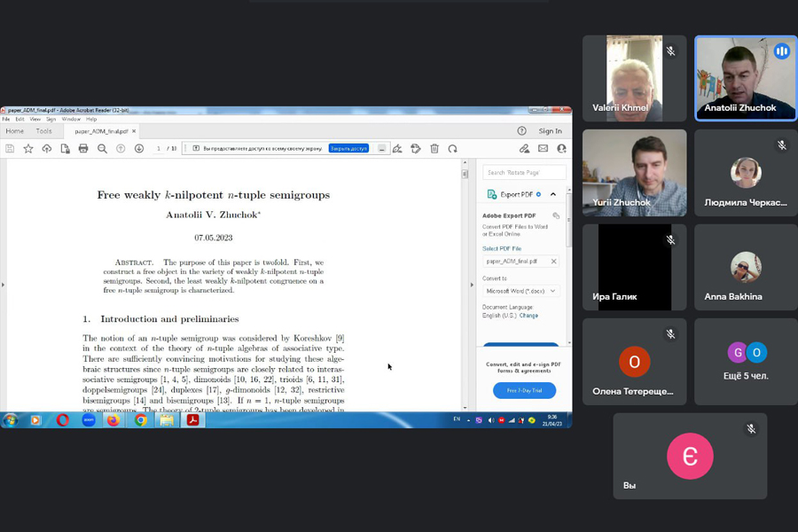The image size is (798, 532).
Task: Click the Людмила Черкас participant tile
Action: (x=746, y=173)
